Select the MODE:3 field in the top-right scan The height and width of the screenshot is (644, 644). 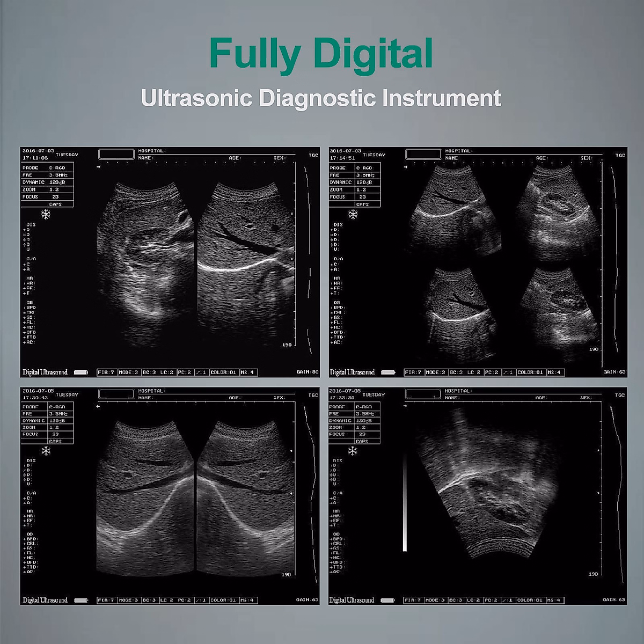point(435,372)
